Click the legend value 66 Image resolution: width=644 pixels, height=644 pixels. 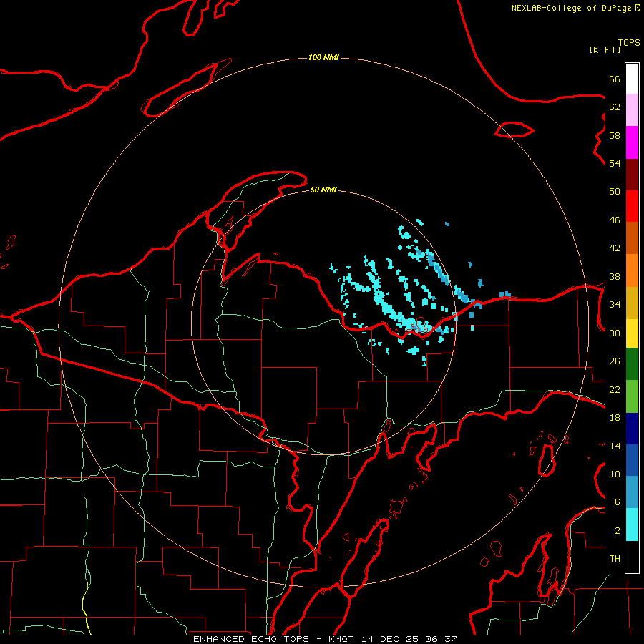click(615, 79)
